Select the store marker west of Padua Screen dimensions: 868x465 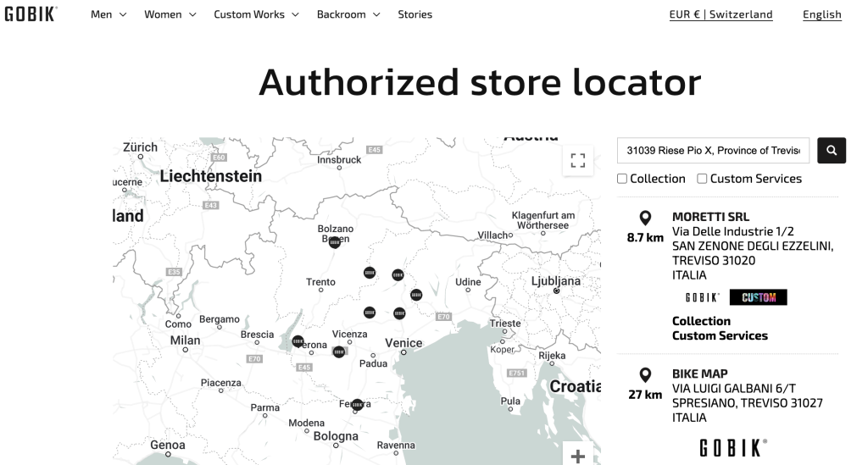(x=339, y=352)
